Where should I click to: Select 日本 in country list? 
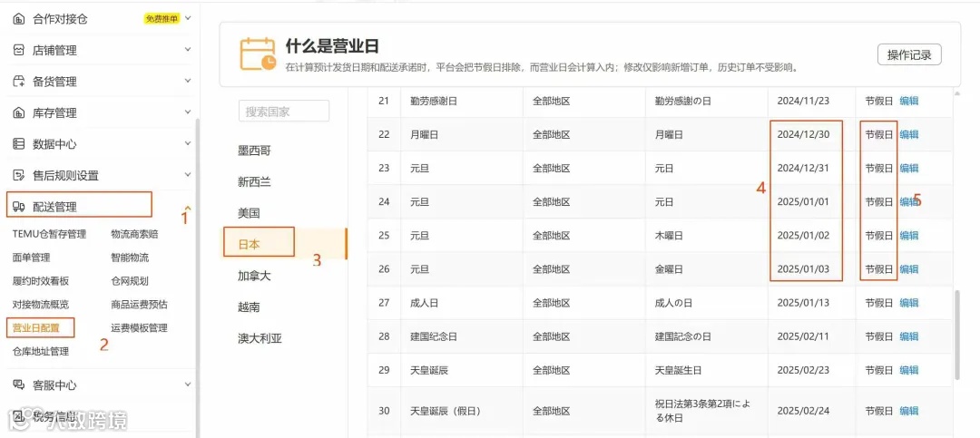point(249,244)
